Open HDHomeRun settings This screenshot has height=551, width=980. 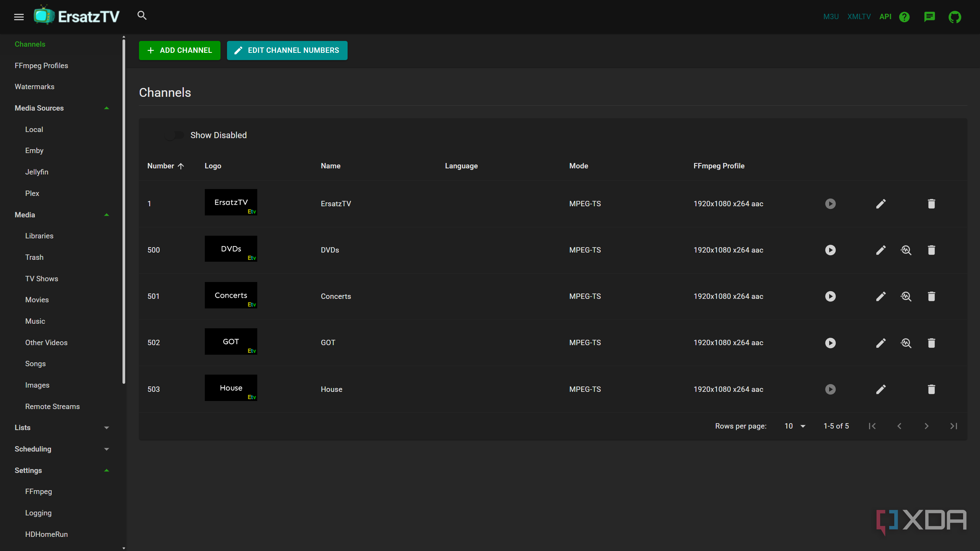(x=46, y=534)
